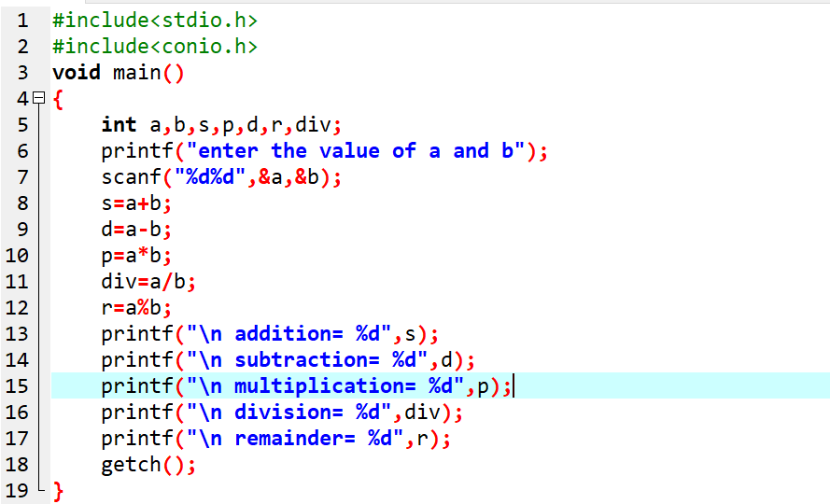The width and height of the screenshot is (830, 504).
Task: Place cursor on #include<conio.h> line
Action: 155,47
